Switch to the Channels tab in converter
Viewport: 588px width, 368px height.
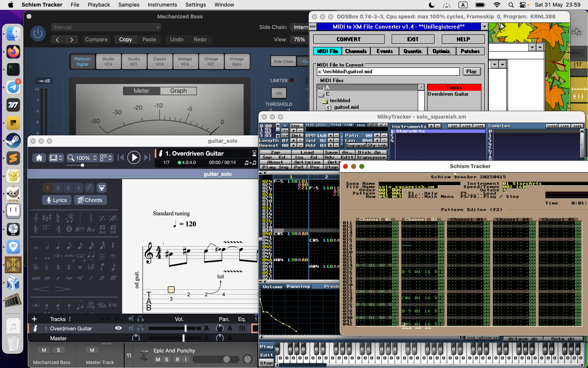click(x=356, y=51)
